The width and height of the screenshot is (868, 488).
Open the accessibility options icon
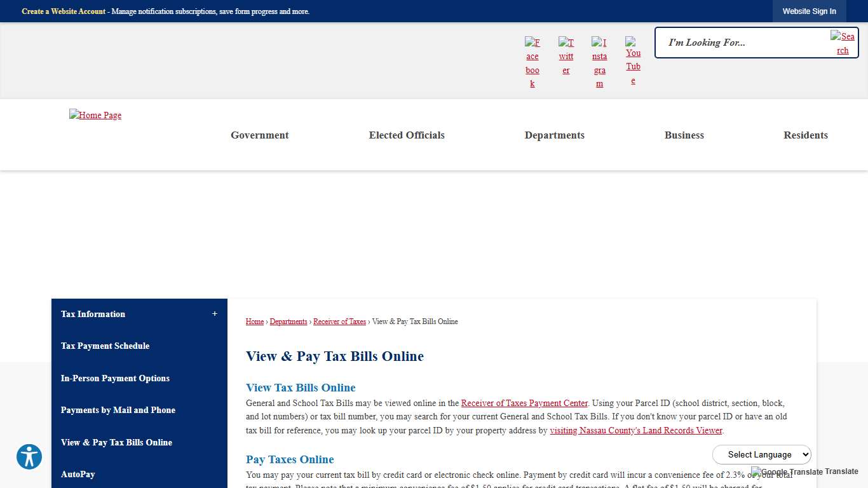pyautogui.click(x=29, y=457)
